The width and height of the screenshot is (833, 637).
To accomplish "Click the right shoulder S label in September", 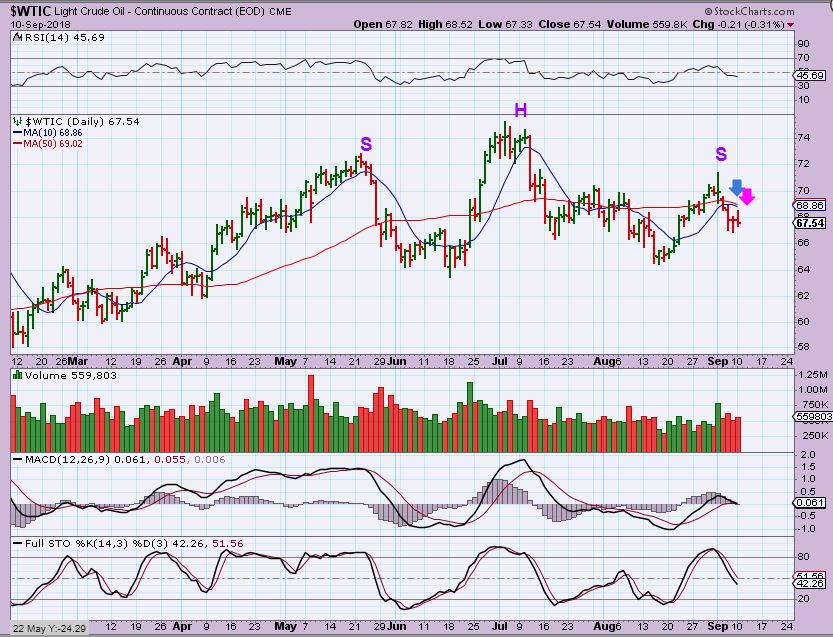I will 720,155.
